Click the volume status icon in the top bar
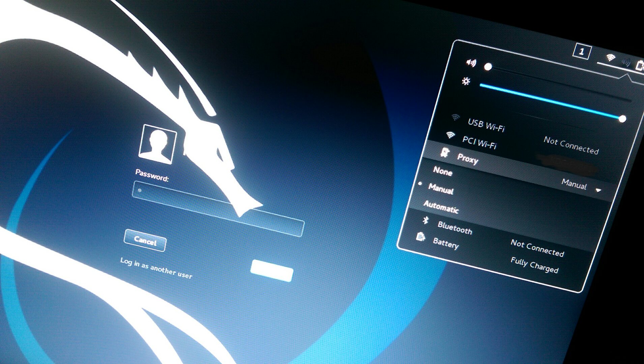Screen dimensions: 644x364 (626, 62)
